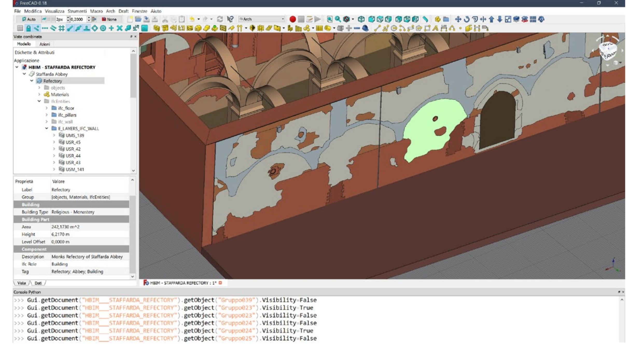Collapse the E_LAYERS_IFC_WALL tree folder
This screenshot has width=644, height=349.
click(47, 128)
